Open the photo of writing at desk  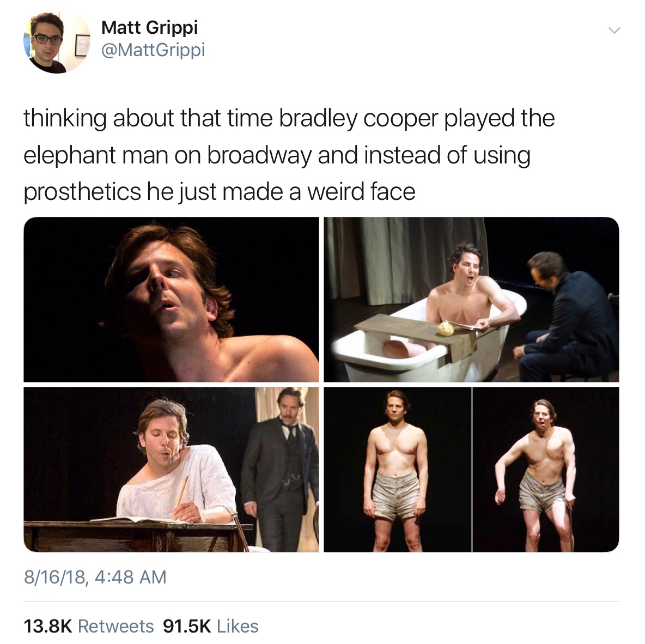171,469
